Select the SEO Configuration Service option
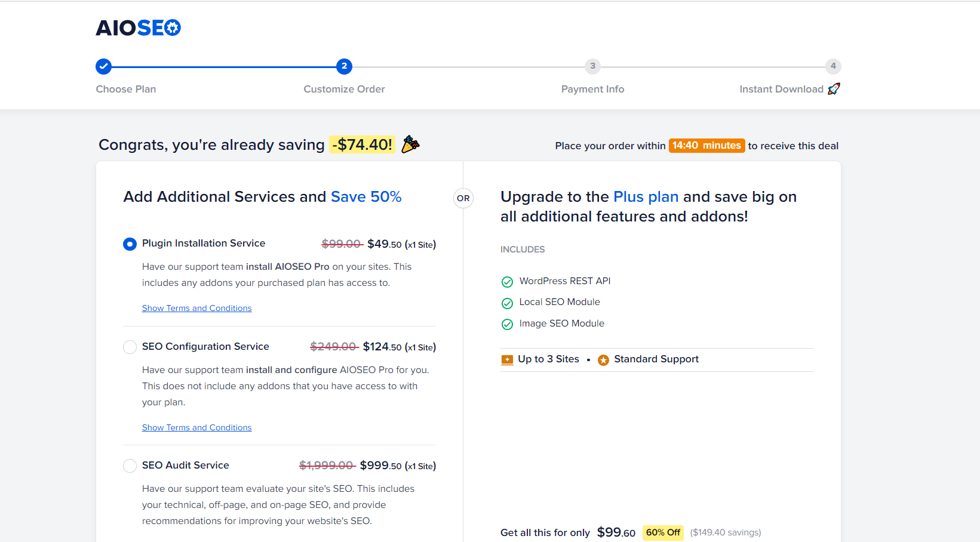 pyautogui.click(x=130, y=347)
